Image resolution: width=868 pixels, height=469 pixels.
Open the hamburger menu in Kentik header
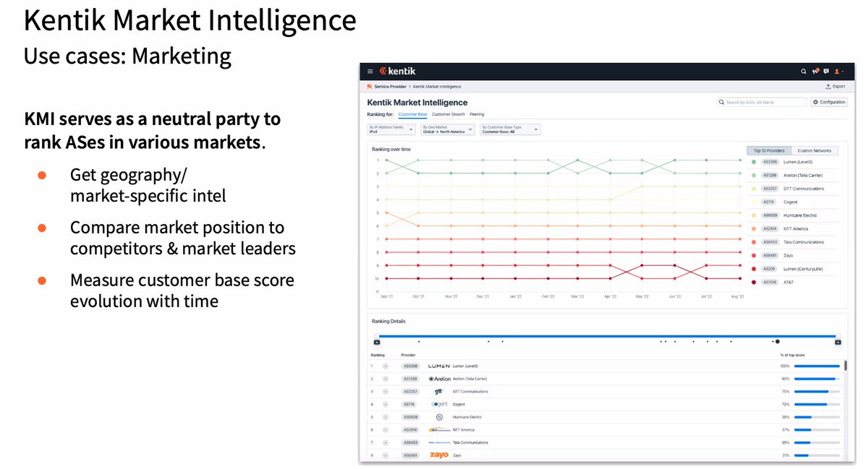click(370, 72)
